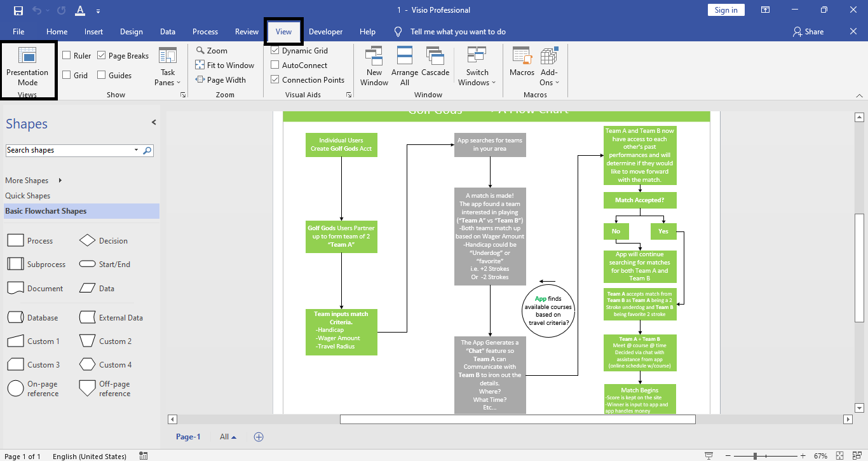Open a New Window
The image size is (868, 461).
[374, 67]
